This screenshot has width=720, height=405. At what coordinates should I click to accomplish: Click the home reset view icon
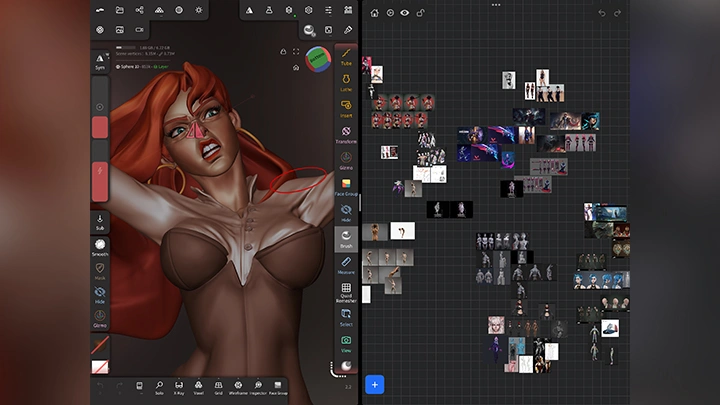[296, 68]
